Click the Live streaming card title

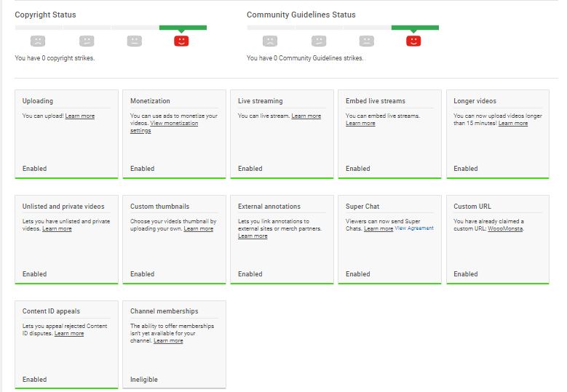(x=261, y=101)
